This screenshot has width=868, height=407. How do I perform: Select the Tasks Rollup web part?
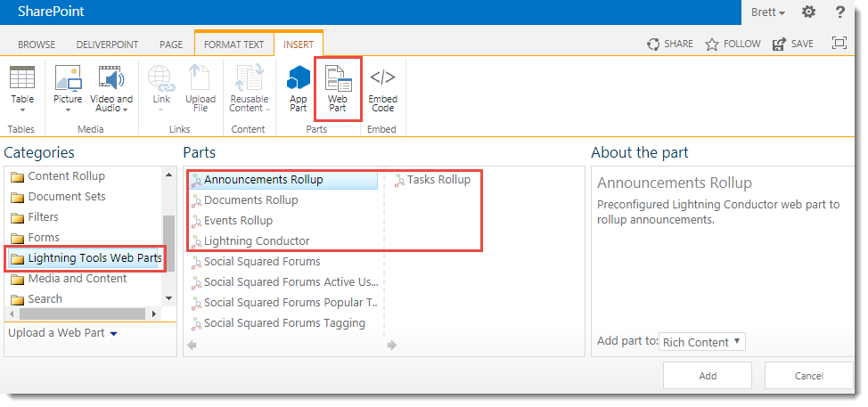point(438,180)
